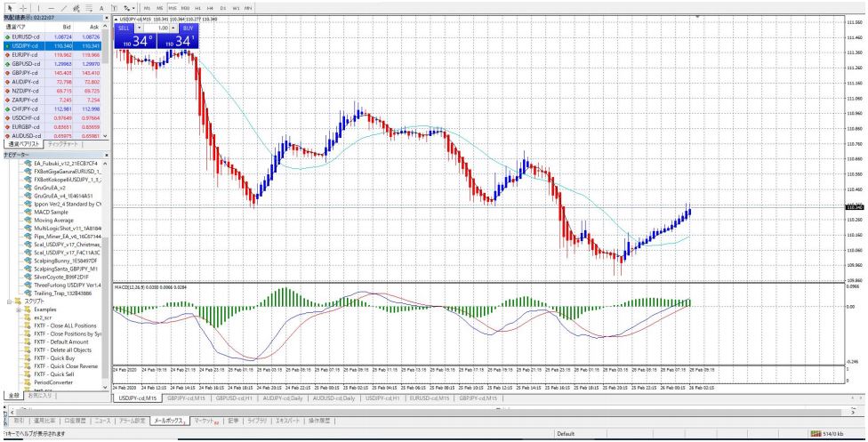
Task: Select MACD Sample expert advisor
Action: click(48, 213)
